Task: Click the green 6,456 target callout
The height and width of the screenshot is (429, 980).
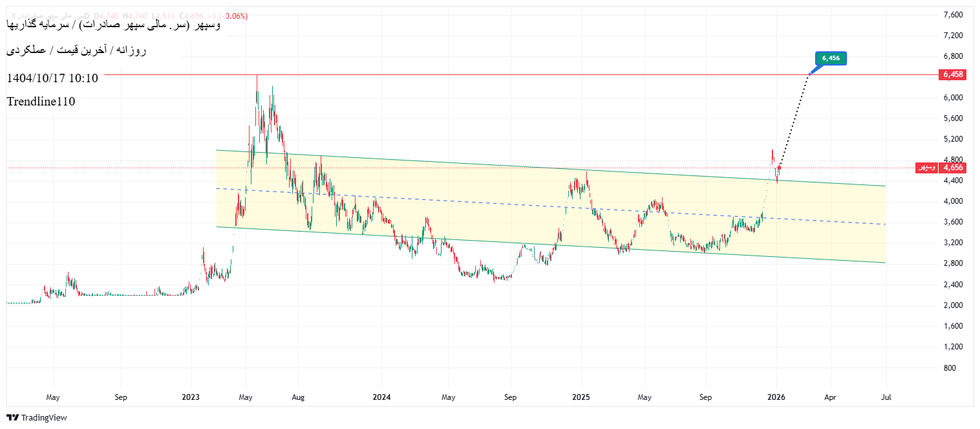Action: pos(831,58)
